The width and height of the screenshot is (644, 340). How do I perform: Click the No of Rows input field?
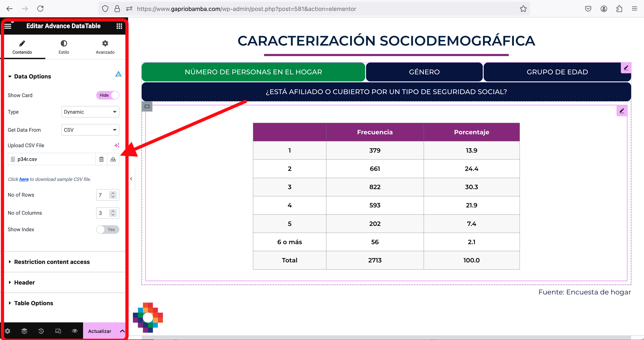pos(102,195)
